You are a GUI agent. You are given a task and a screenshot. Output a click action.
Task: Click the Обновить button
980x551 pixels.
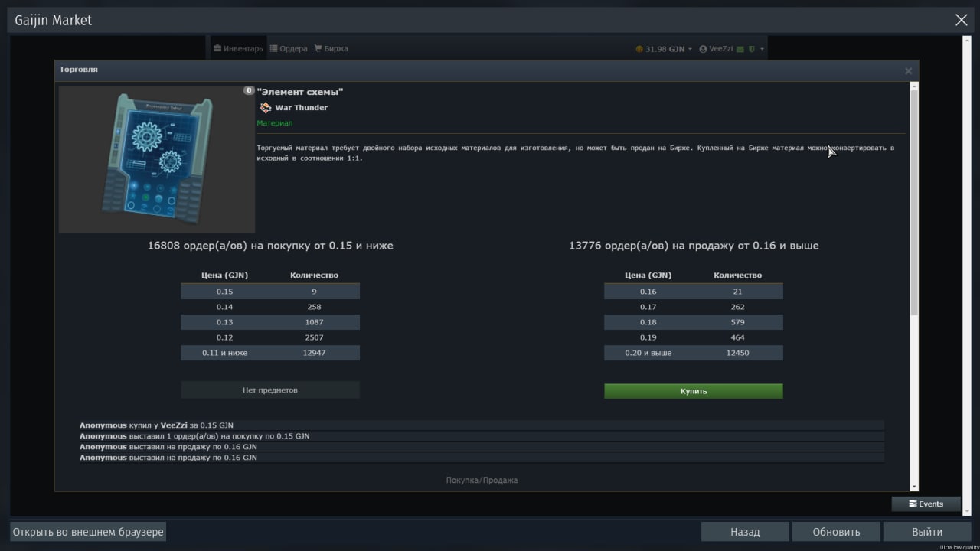(836, 532)
